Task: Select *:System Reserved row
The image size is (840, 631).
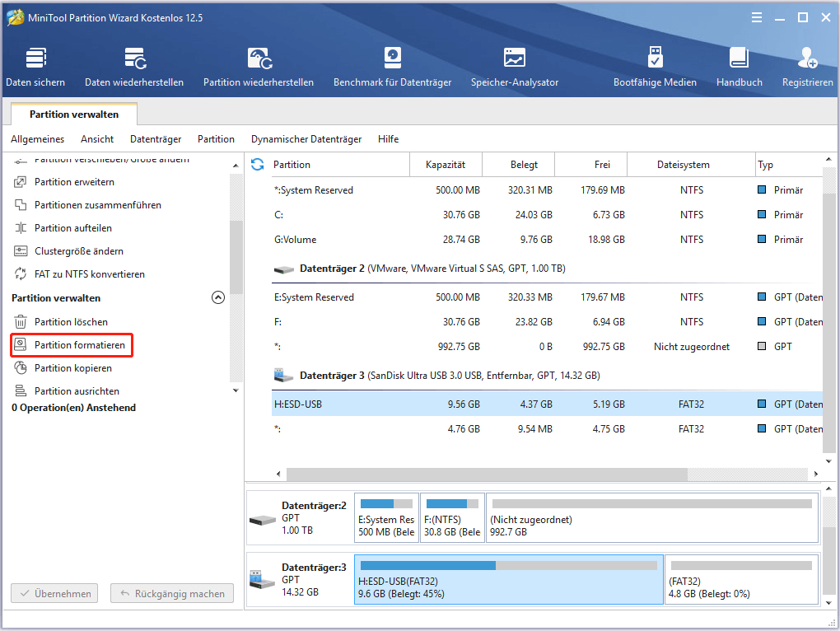Action: pos(547,190)
